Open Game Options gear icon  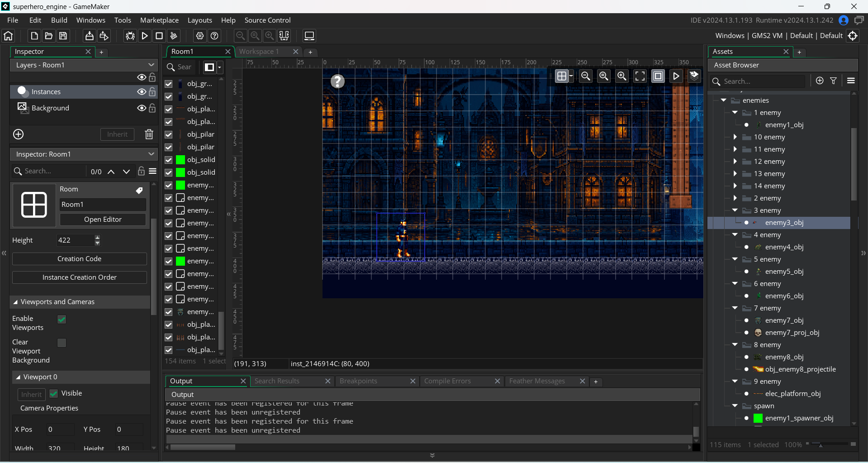point(200,36)
